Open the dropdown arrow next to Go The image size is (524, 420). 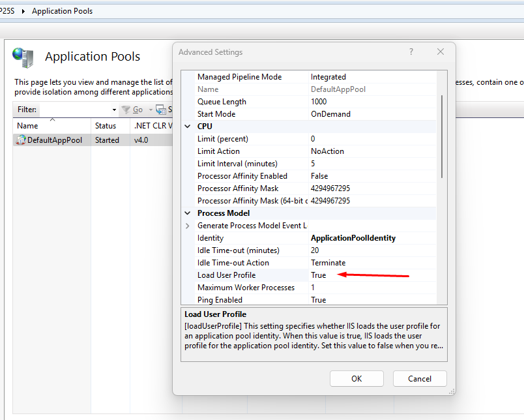tap(150, 110)
